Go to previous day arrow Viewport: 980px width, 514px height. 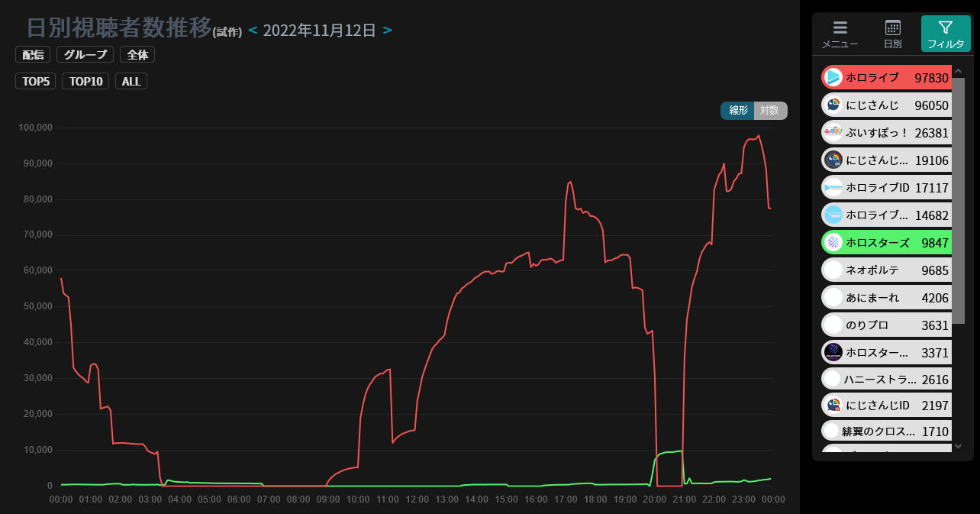coord(253,31)
